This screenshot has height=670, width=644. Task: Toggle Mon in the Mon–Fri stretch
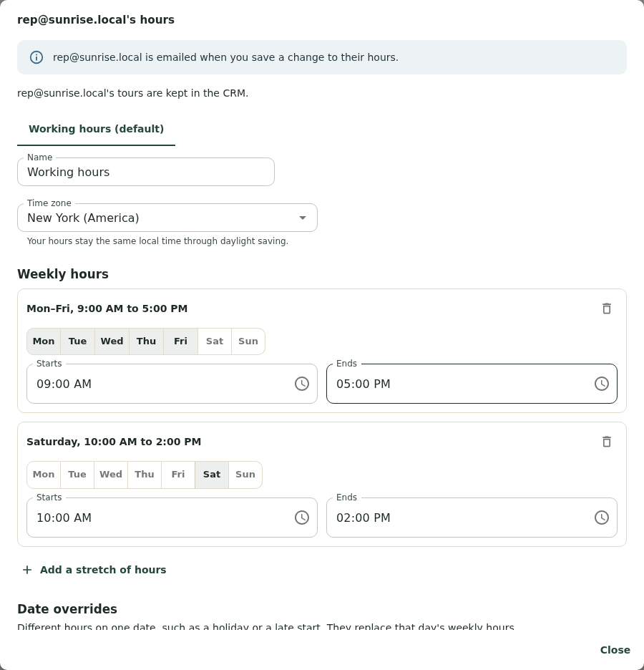44,341
